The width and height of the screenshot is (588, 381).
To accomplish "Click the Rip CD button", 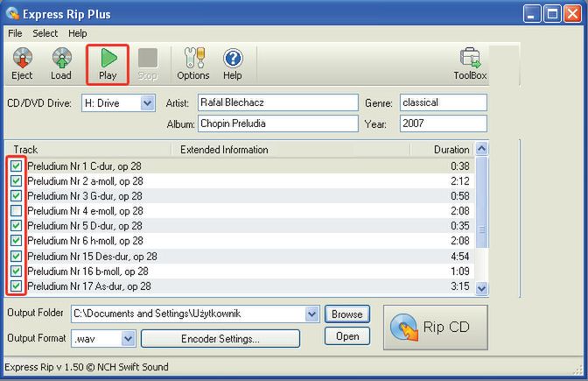I will point(436,328).
